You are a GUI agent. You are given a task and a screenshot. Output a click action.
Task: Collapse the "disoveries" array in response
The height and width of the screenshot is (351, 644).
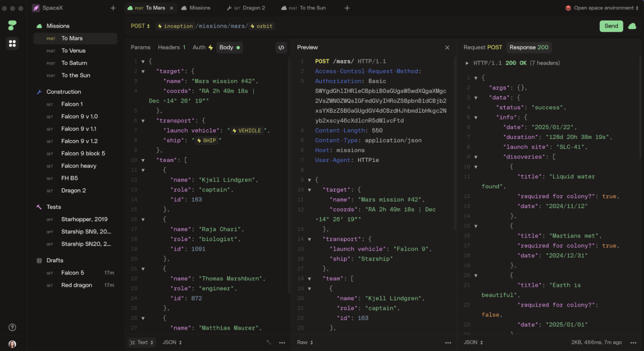476,157
